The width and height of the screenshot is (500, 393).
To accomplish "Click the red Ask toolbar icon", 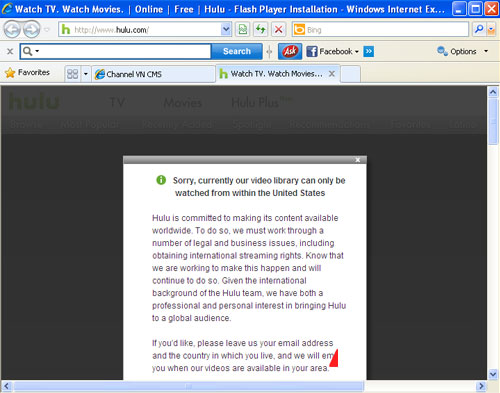I will click(290, 51).
